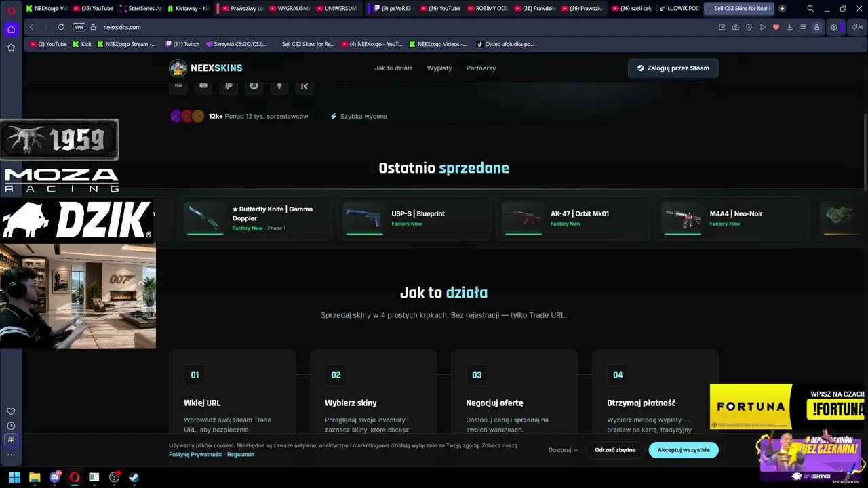
Task: Open the AK-47 Orbit Mk01 sold item
Action: tap(573, 218)
